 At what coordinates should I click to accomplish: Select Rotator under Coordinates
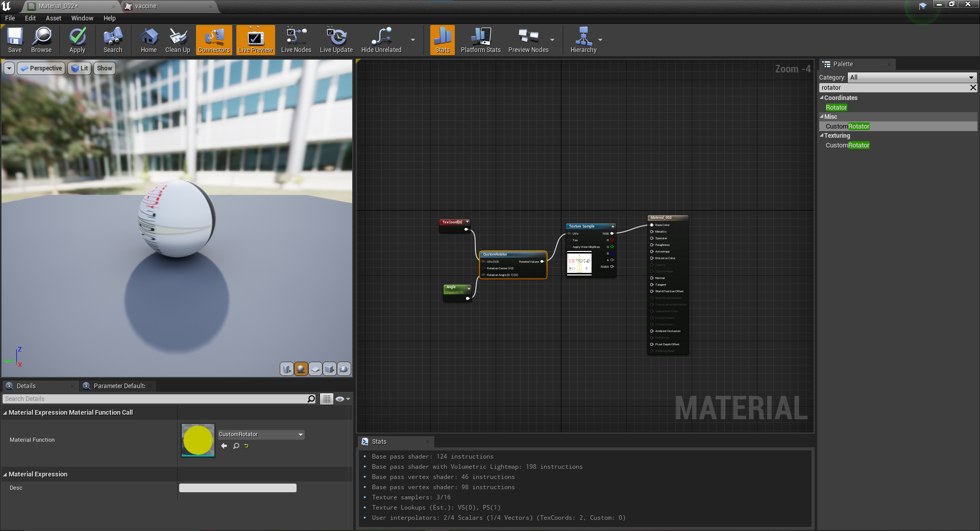point(836,108)
